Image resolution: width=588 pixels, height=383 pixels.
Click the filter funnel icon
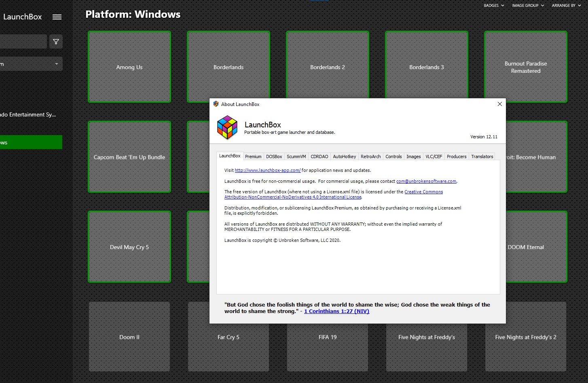(x=56, y=42)
